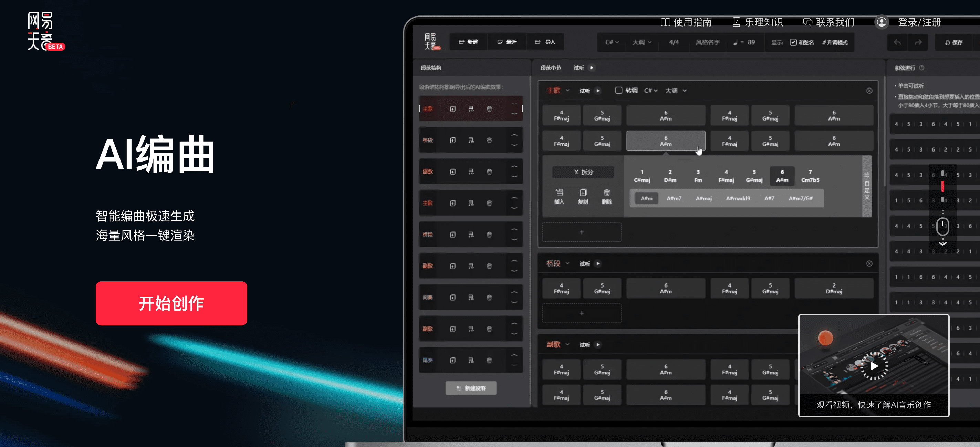980x447 pixels.
Task: Enable the 转调 checkbox
Action: (618, 91)
